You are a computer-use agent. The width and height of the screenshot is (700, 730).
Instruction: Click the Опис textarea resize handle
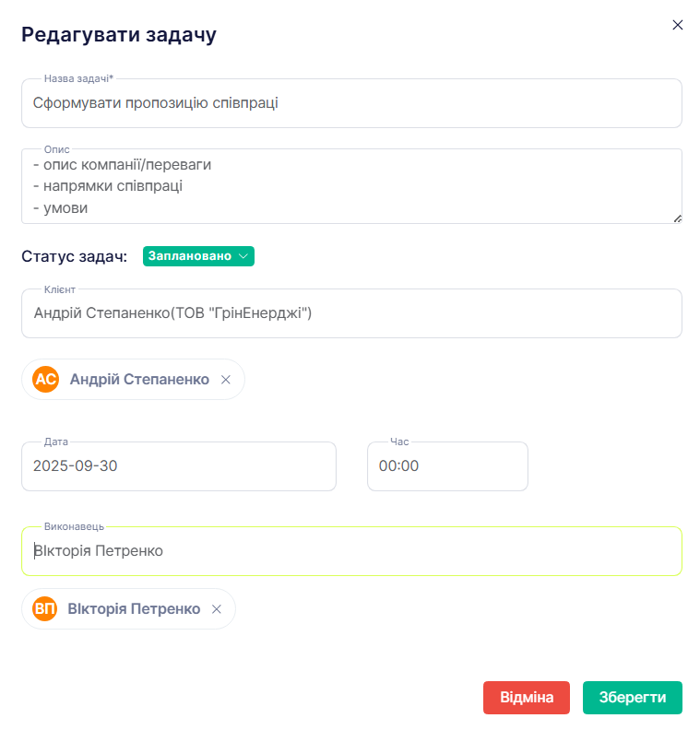(678, 218)
